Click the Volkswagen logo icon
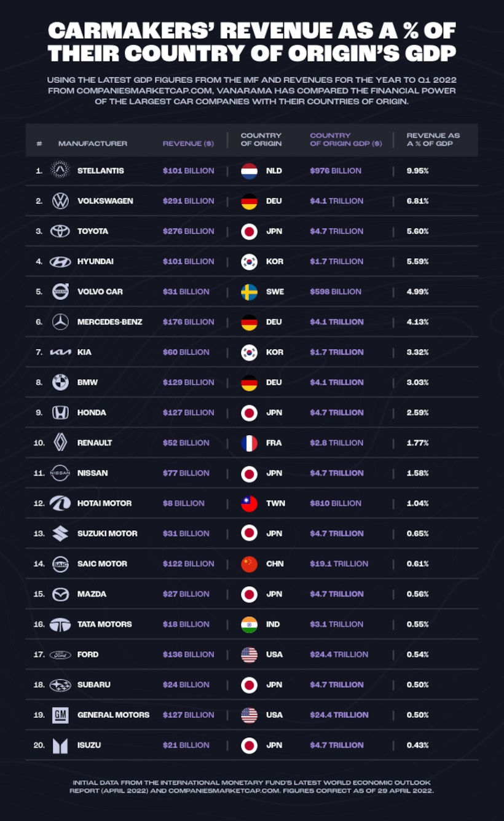The width and height of the screenshot is (504, 821). coord(60,201)
